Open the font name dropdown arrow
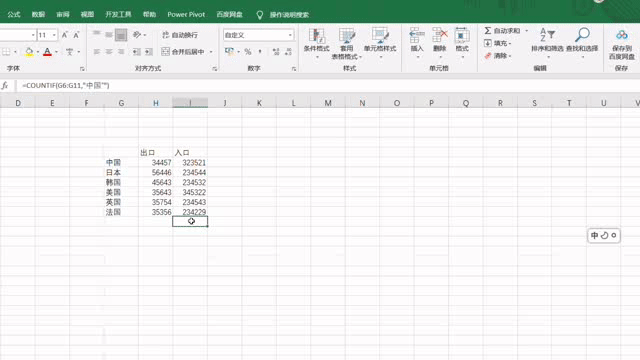This screenshot has height=360, width=640. tap(33, 35)
